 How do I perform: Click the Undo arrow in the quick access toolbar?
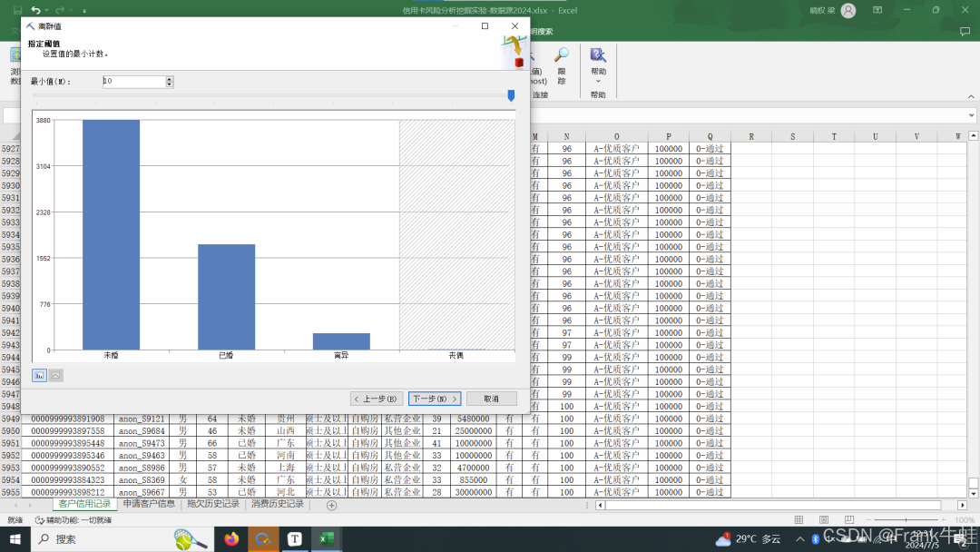click(35, 10)
